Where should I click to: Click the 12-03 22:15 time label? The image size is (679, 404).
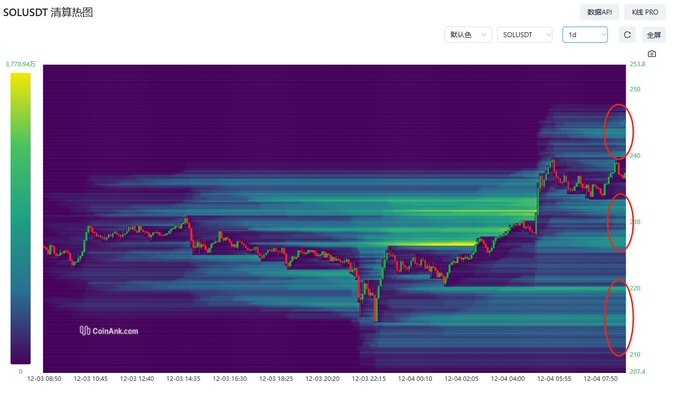(369, 378)
